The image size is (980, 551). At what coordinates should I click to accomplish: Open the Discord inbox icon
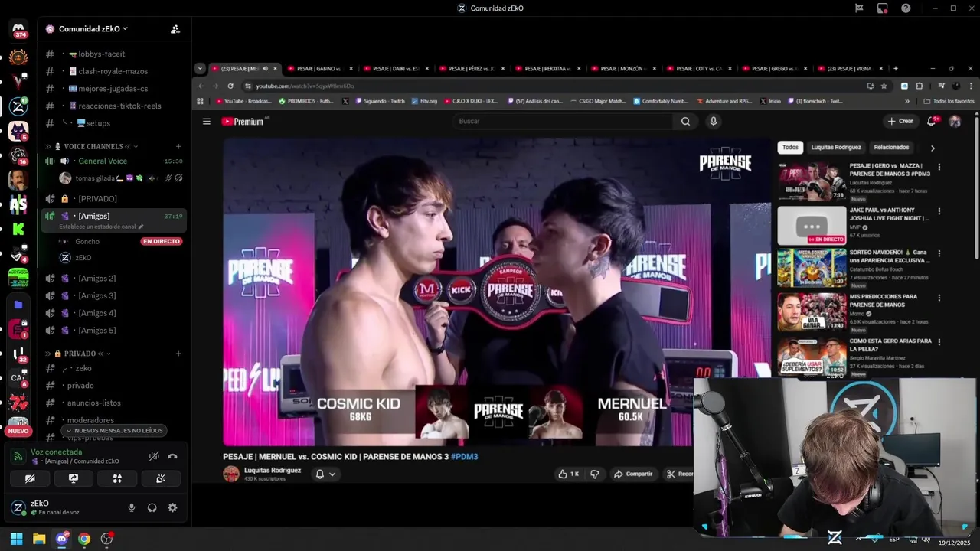[883, 8]
